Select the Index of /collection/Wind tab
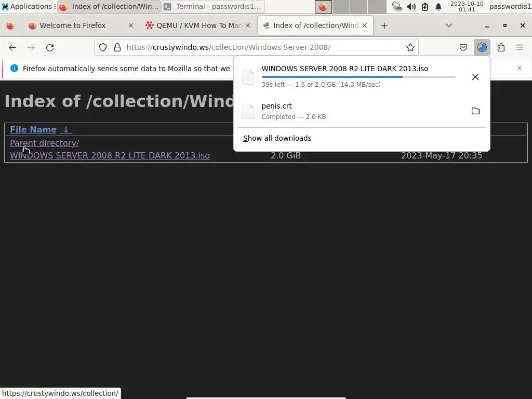 [315, 26]
